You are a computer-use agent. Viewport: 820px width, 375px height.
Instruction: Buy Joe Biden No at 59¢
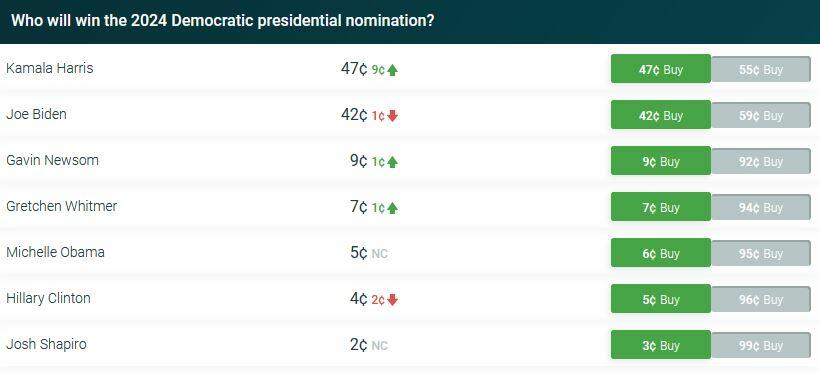point(761,116)
